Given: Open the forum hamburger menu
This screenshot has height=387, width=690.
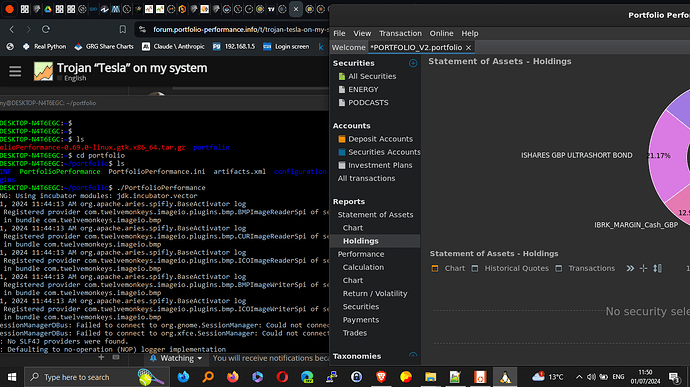Looking at the screenshot, I should 15,71.
